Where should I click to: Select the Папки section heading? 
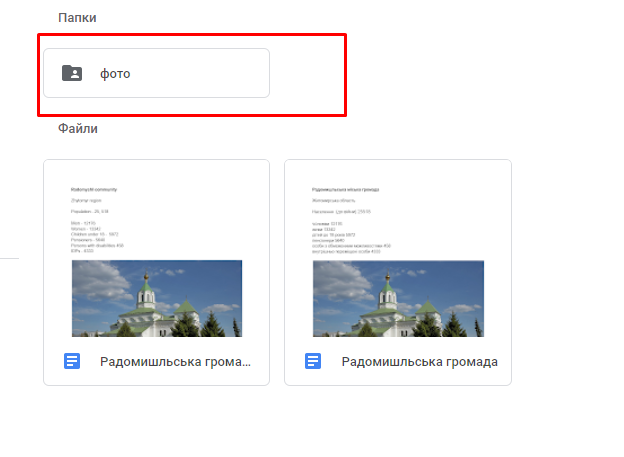click(77, 18)
